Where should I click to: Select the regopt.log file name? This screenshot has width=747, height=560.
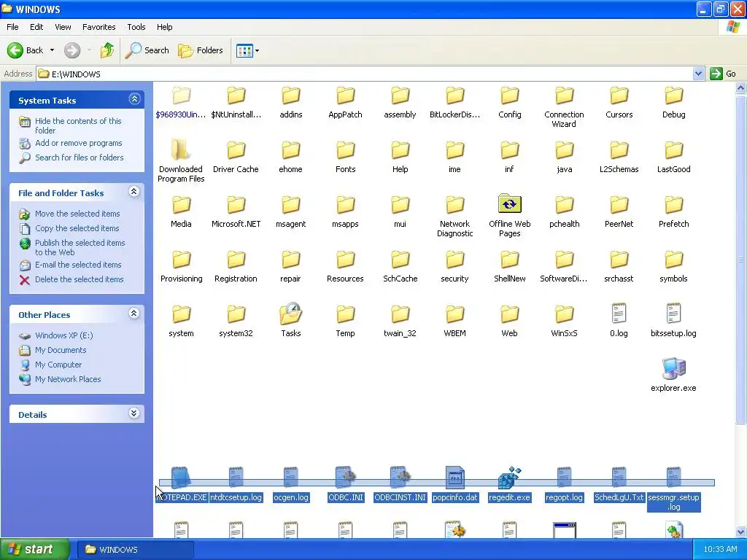tap(564, 497)
